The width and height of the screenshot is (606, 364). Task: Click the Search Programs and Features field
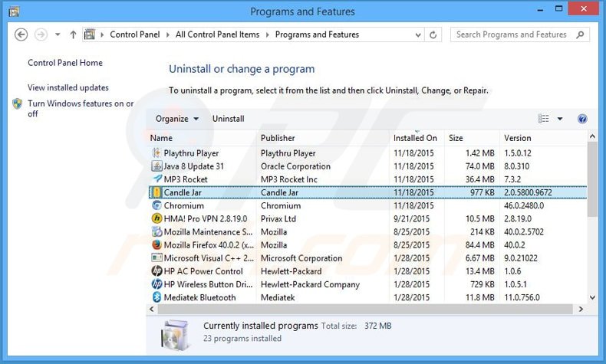(520, 34)
